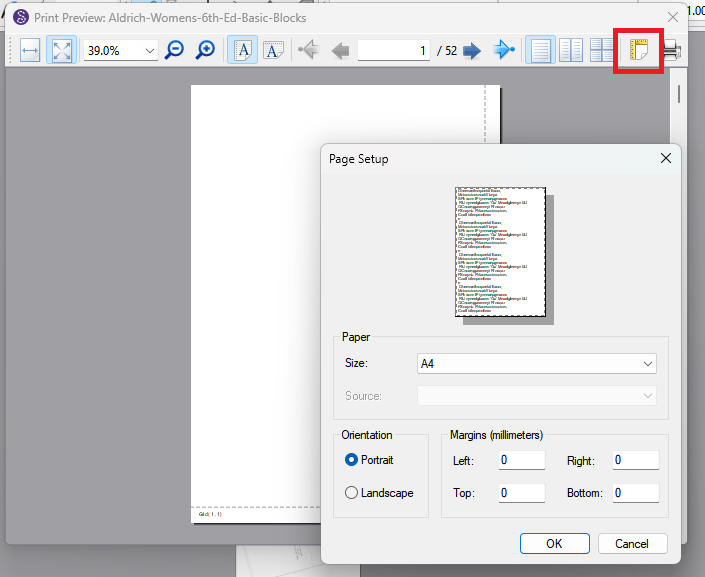Cancel the Page Setup dialog
The image size is (705, 577).
(x=632, y=544)
